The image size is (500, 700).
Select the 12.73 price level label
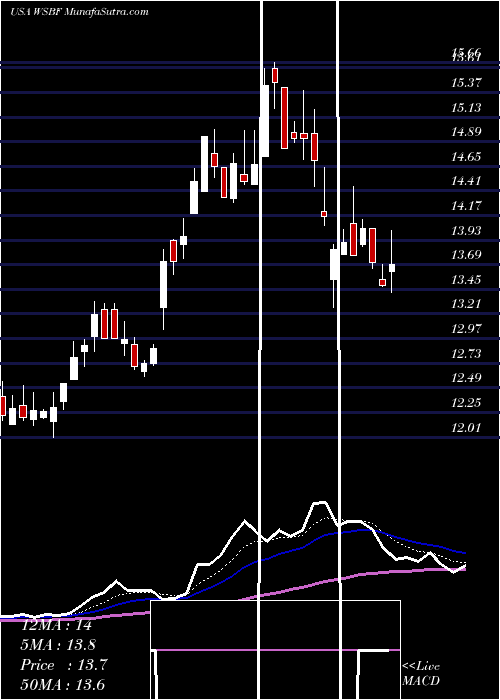(x=467, y=354)
